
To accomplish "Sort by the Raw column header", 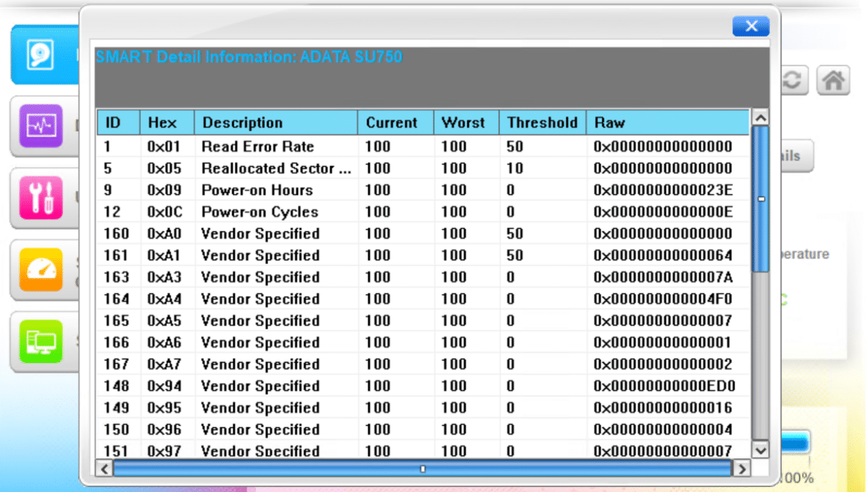I will (x=668, y=122).
